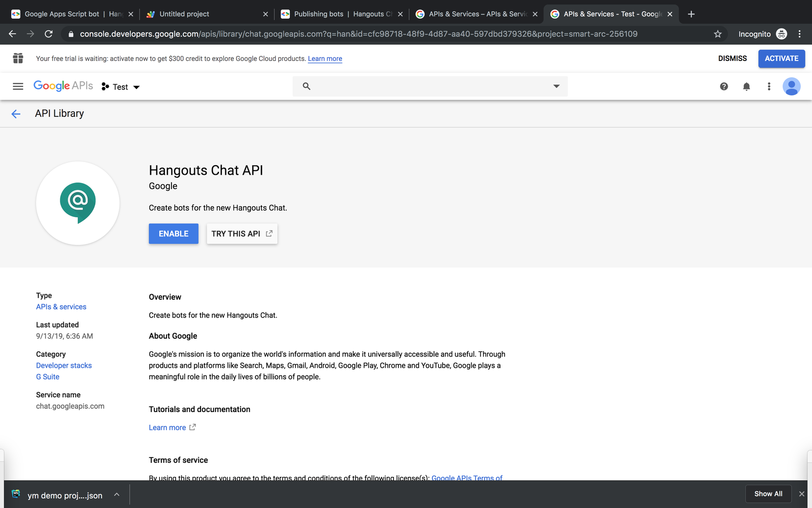Click the address bar URL
812x508 pixels.
(359, 34)
